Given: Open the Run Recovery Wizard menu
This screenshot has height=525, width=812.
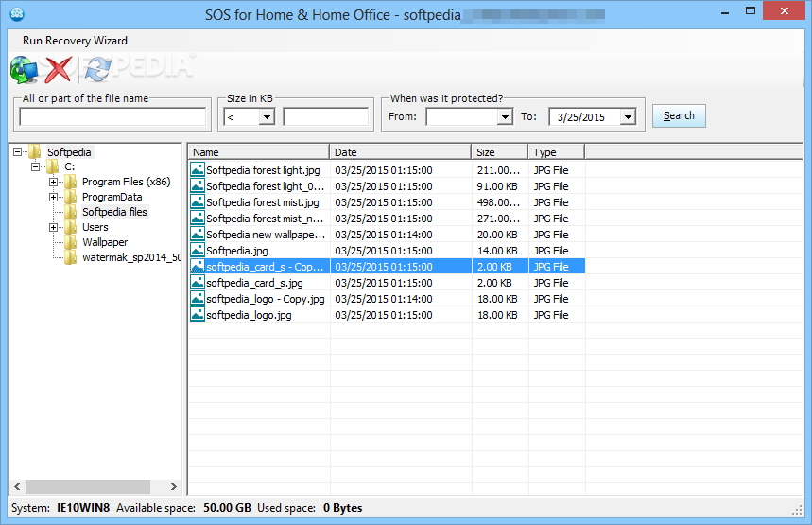Looking at the screenshot, I should pos(75,41).
